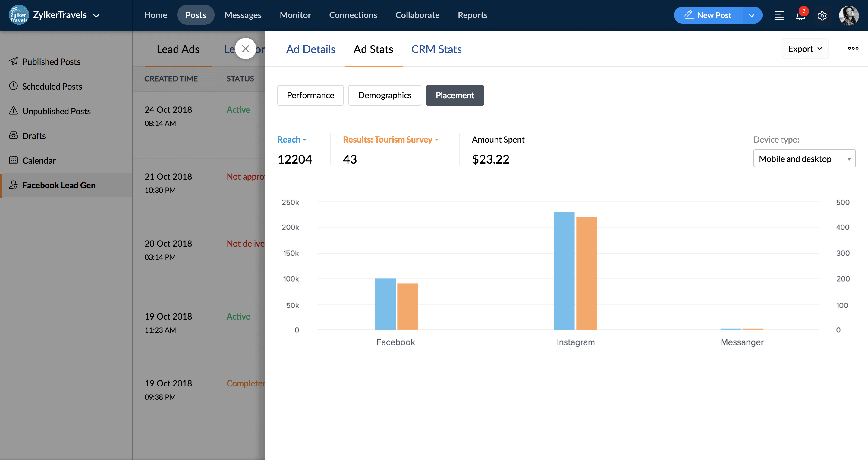The height and width of the screenshot is (460, 868).
Task: Open the Ad Details tab
Action: (x=310, y=49)
